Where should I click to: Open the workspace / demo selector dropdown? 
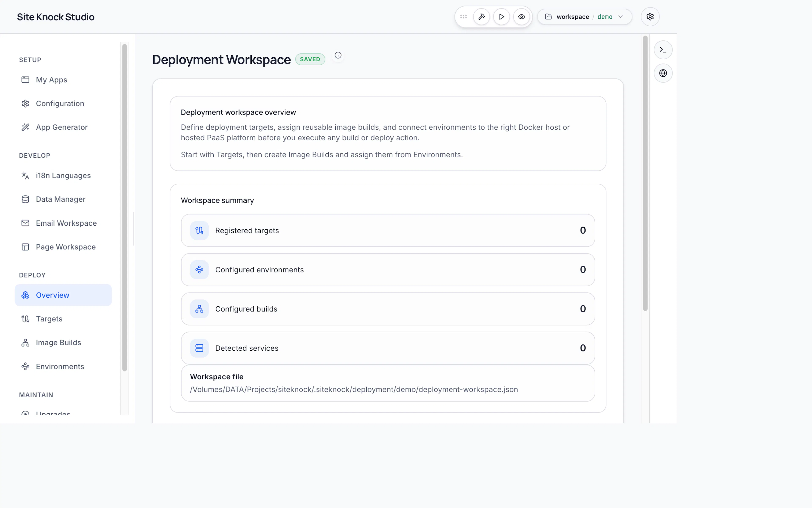point(584,17)
